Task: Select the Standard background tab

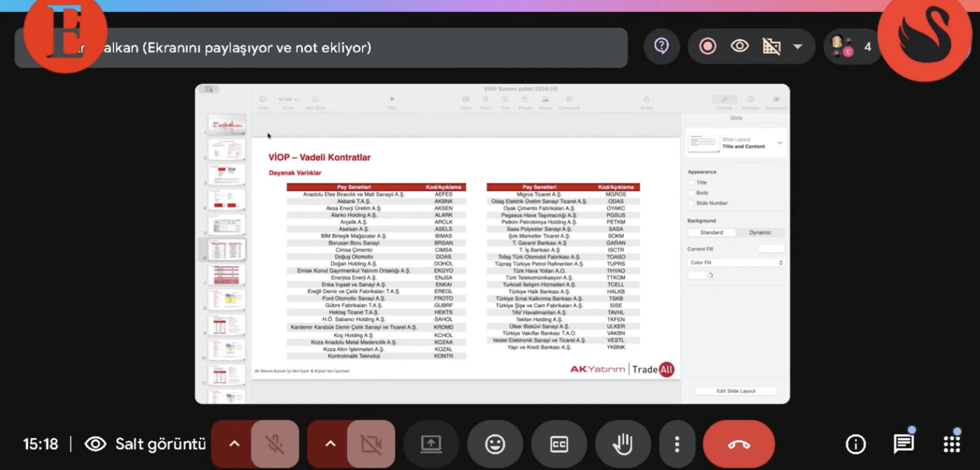Action: point(711,232)
